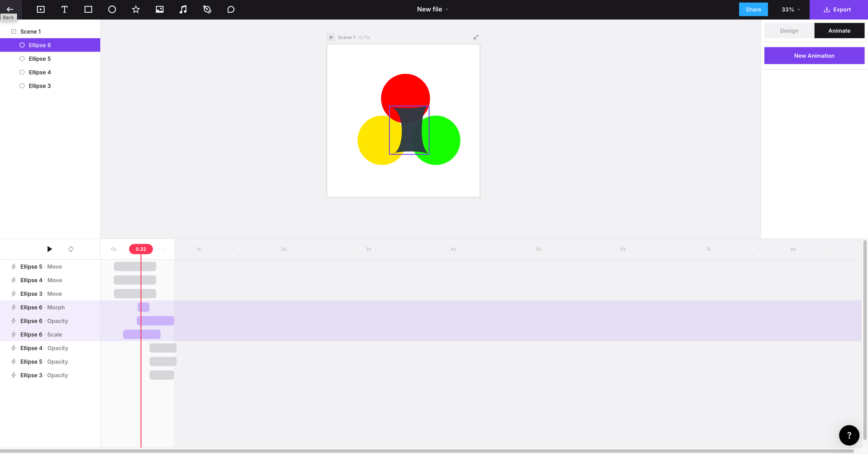Click the Back arrow icon

tap(10, 9)
